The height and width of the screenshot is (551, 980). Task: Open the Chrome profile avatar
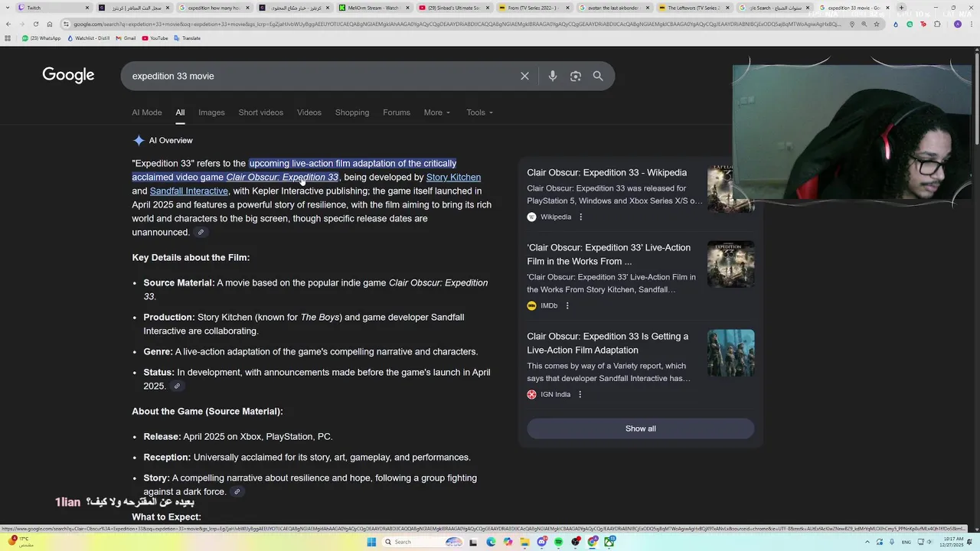click(958, 24)
